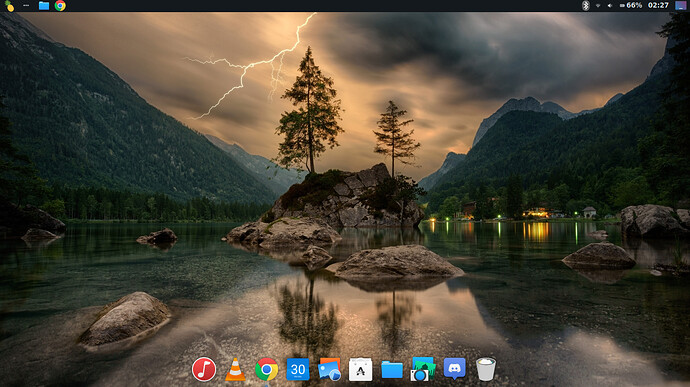
Task: Open the pineapple application menu
Action: click(9, 6)
